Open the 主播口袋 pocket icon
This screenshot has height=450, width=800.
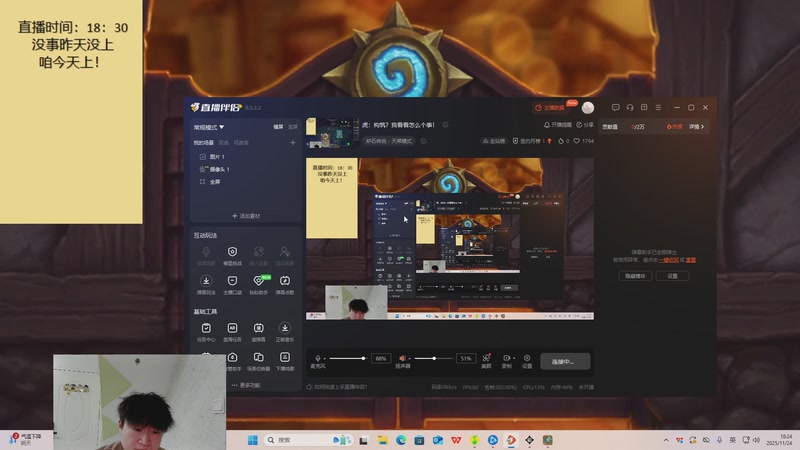coord(232,281)
